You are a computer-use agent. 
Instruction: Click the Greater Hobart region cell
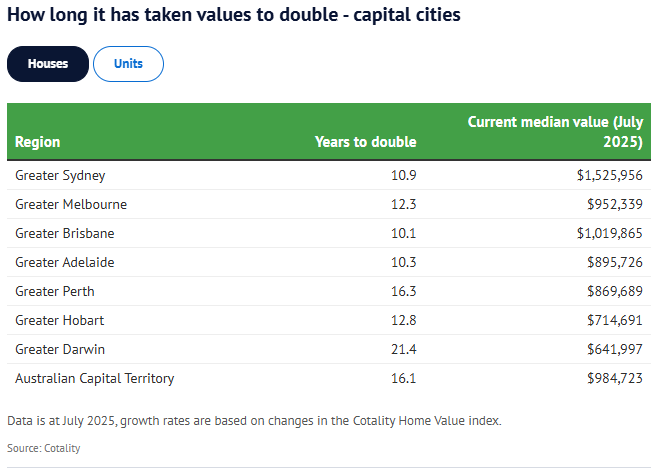coord(59,320)
